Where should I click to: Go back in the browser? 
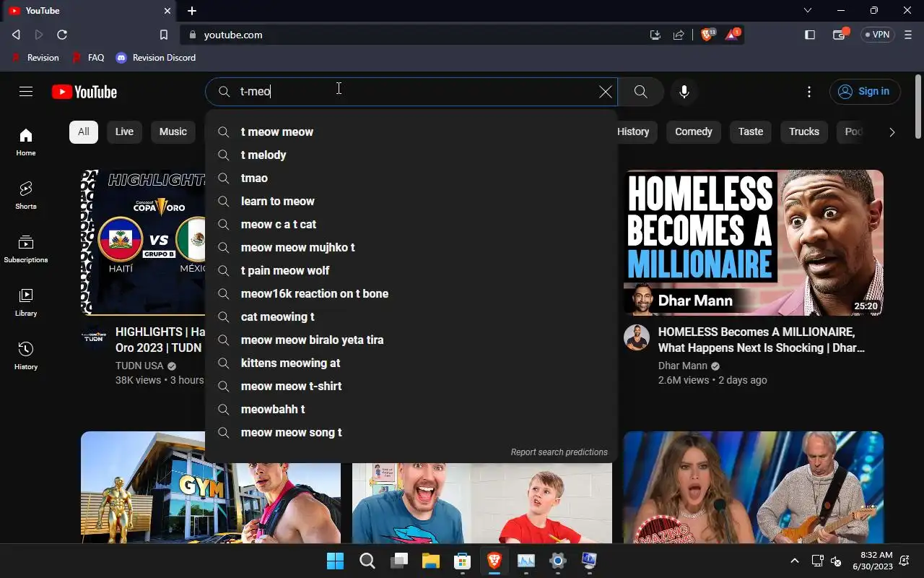coord(16,35)
